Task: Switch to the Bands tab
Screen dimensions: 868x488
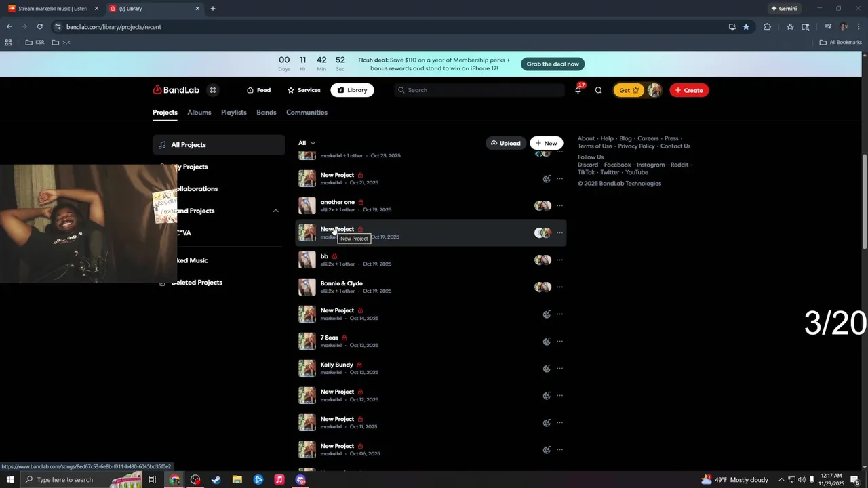Action: 267,113
